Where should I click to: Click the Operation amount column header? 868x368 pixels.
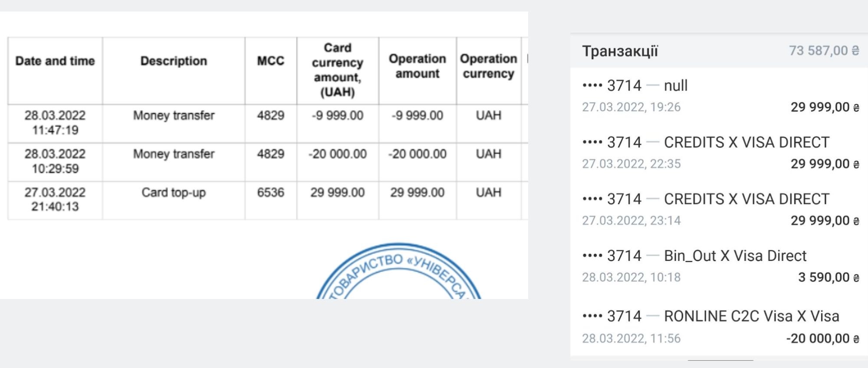418,66
